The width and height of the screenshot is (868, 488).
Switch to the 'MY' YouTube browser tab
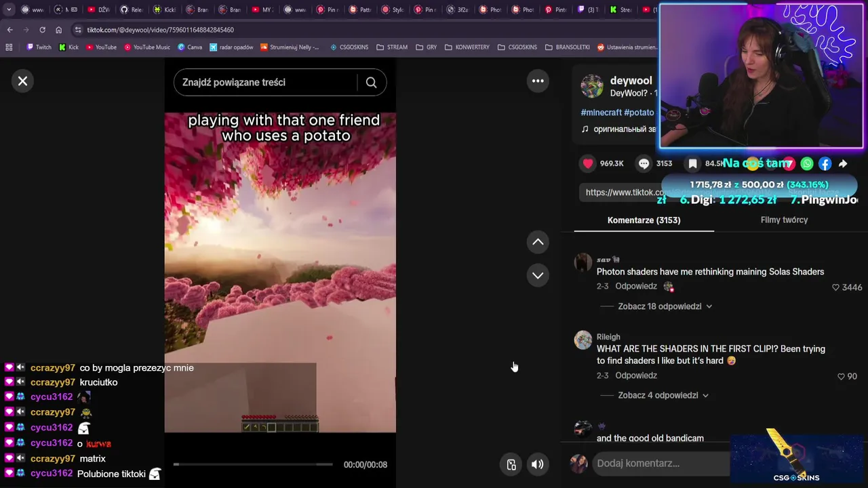coord(262,9)
